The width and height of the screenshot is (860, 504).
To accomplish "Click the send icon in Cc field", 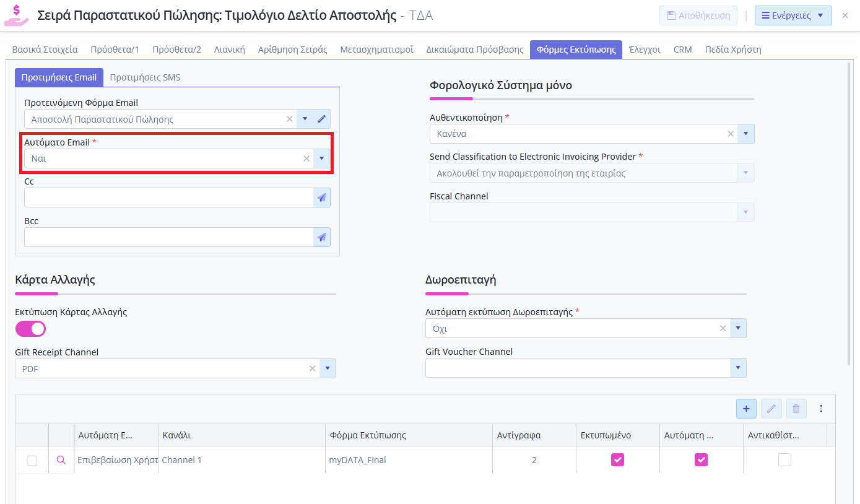I will tap(321, 198).
